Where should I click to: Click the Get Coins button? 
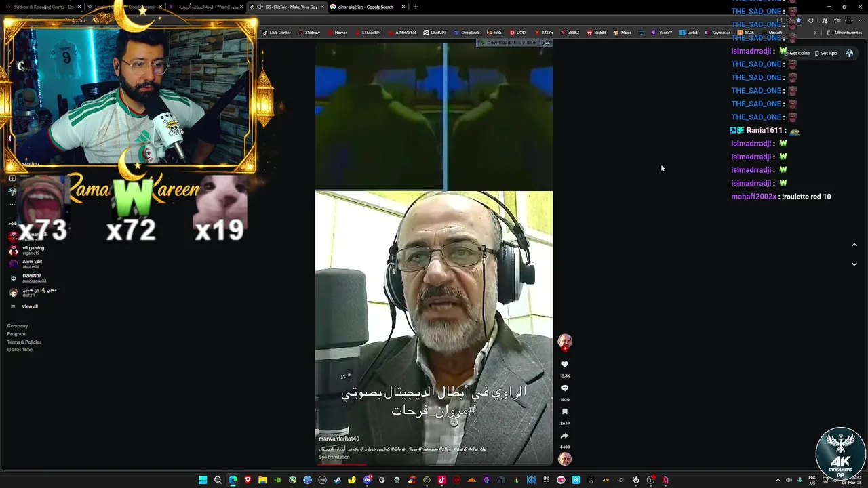tap(796, 53)
